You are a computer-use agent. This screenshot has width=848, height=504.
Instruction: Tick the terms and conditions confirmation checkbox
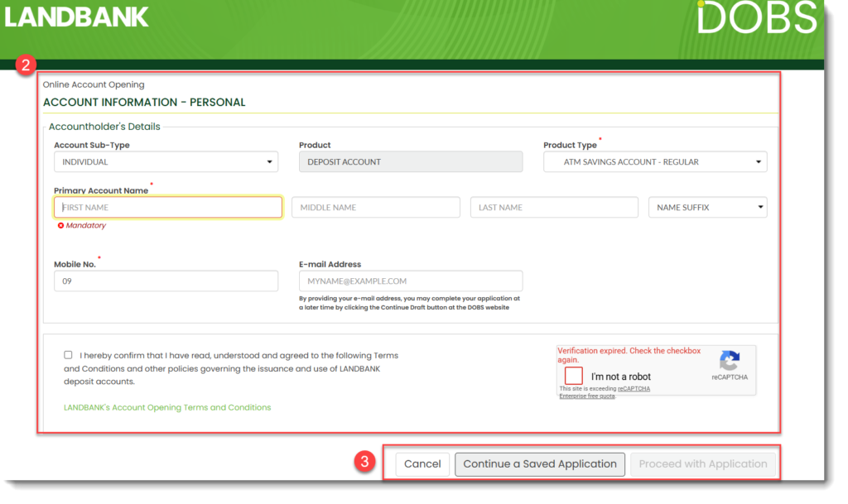(x=68, y=355)
